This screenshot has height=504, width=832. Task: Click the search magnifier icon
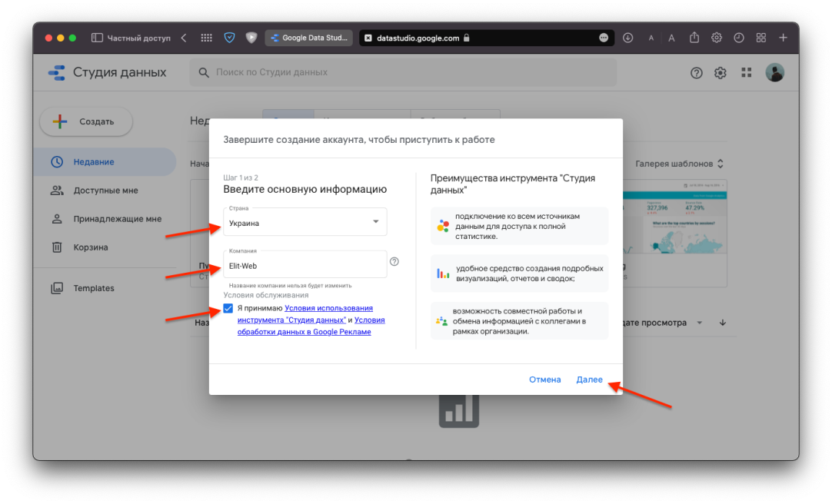click(204, 73)
